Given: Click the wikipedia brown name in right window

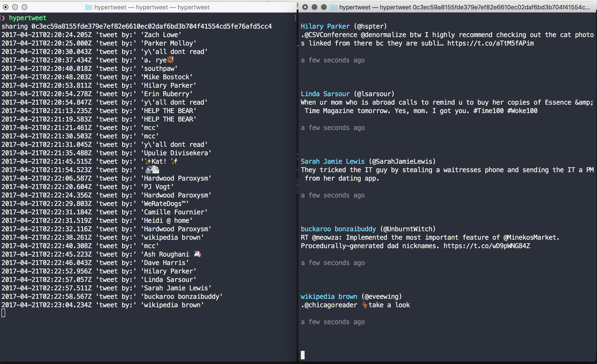Looking at the screenshot, I should point(329,296).
